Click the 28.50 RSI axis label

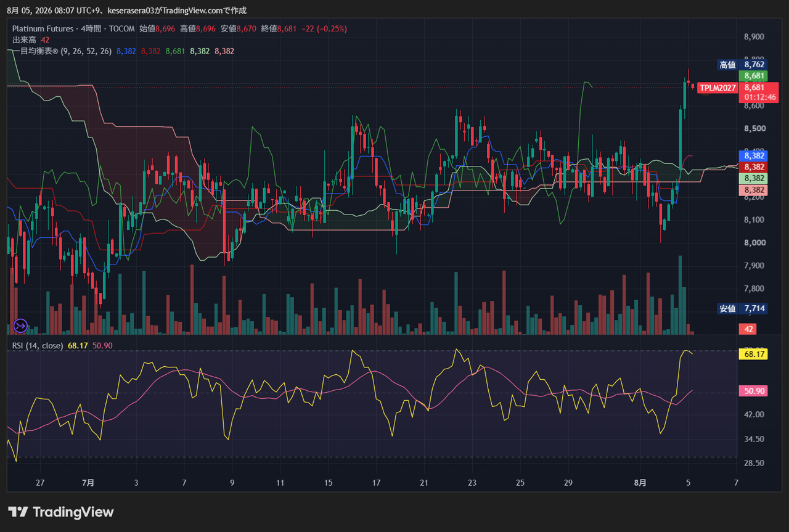click(x=754, y=463)
